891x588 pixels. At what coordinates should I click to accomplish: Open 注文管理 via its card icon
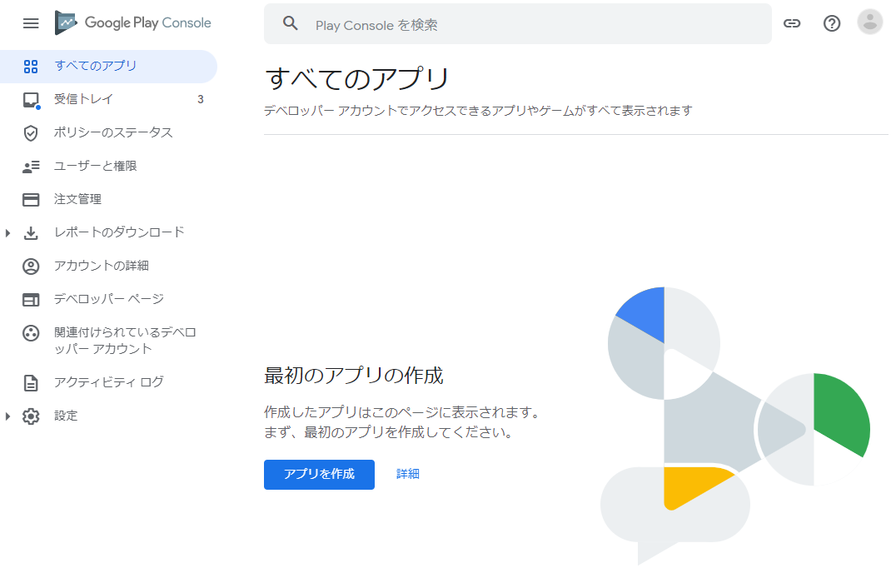click(x=31, y=200)
